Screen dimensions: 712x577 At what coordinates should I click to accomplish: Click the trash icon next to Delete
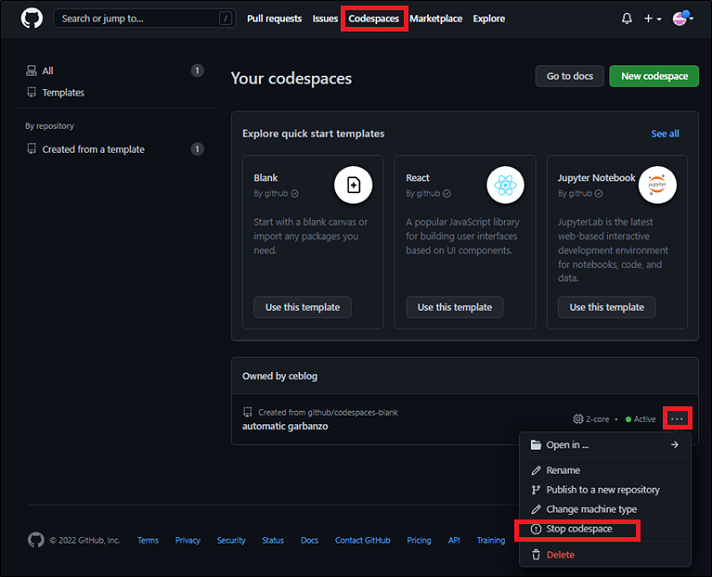536,555
